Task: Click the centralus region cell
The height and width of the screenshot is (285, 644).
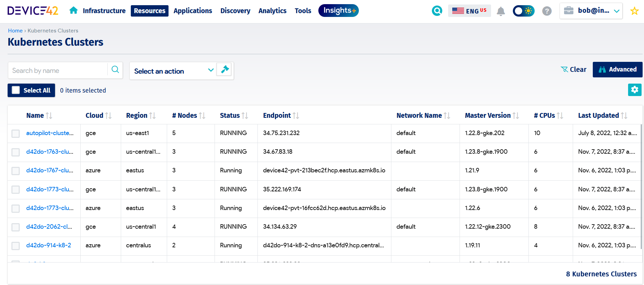Action: point(138,245)
